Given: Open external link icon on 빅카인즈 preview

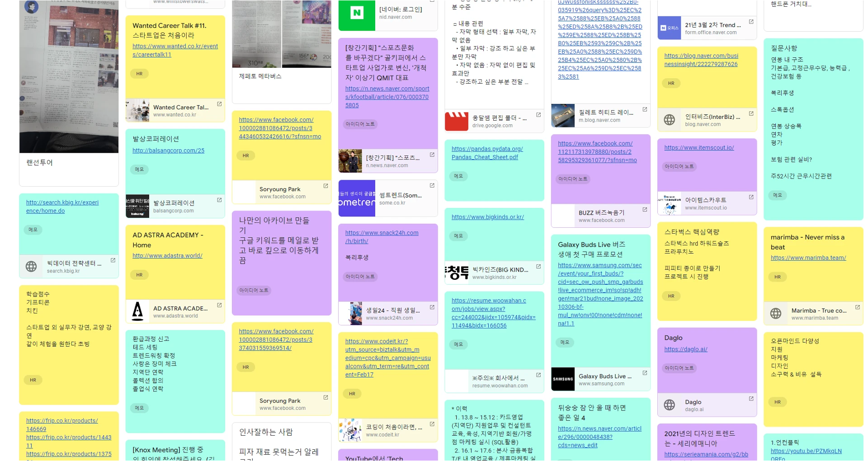Looking at the screenshot, I should tap(538, 266).
